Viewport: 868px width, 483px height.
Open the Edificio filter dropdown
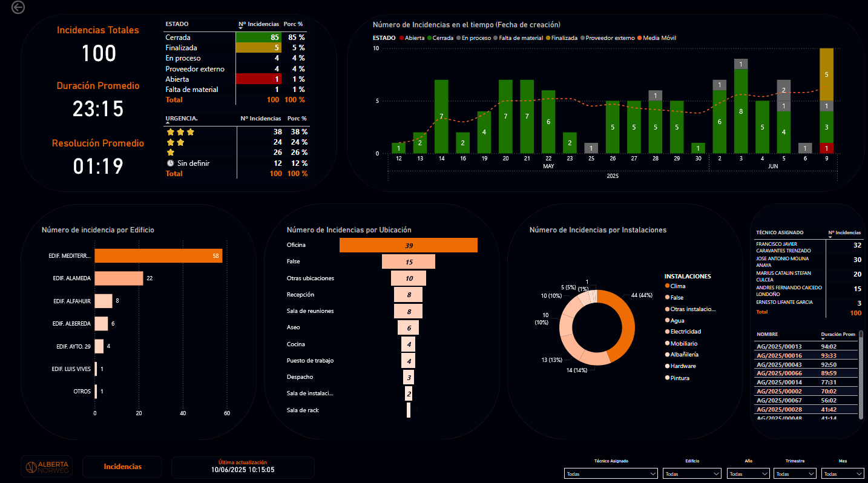click(692, 473)
